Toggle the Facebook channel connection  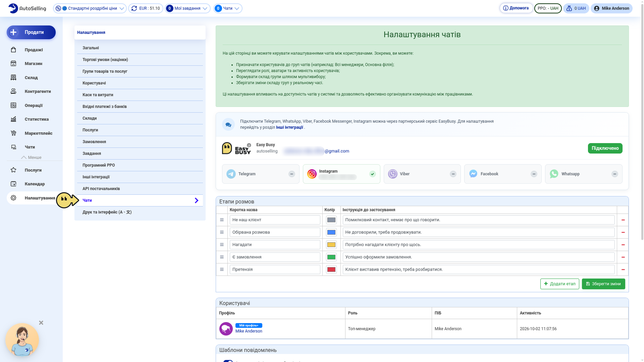pos(534,174)
